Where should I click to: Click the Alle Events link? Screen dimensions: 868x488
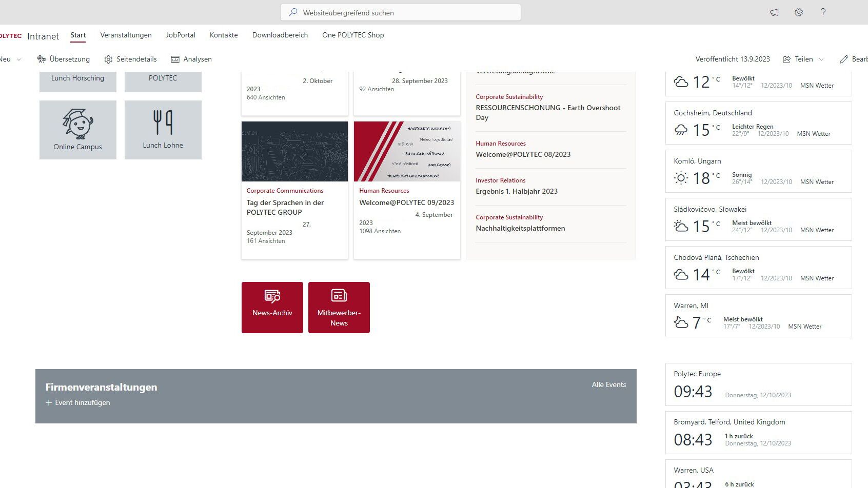(609, 384)
